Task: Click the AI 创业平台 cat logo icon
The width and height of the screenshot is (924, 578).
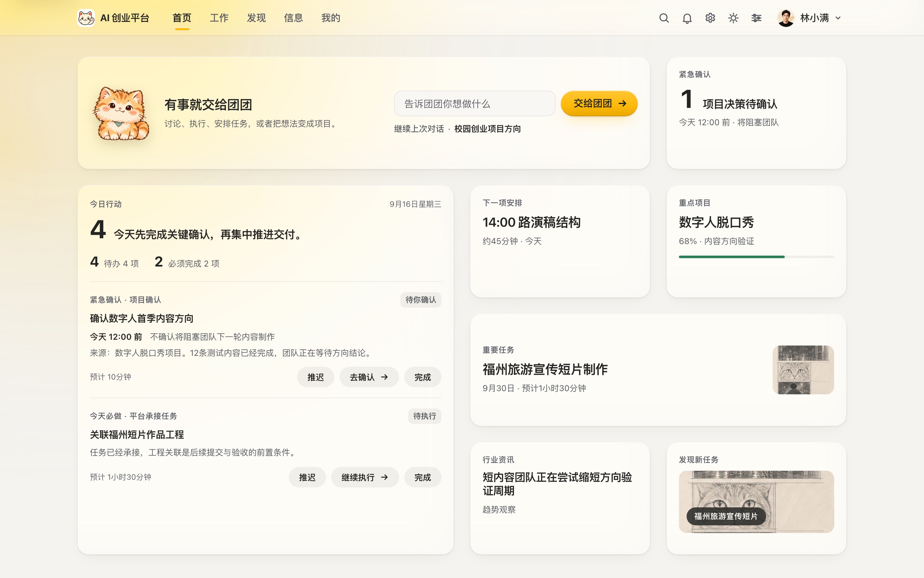Action: 86,18
